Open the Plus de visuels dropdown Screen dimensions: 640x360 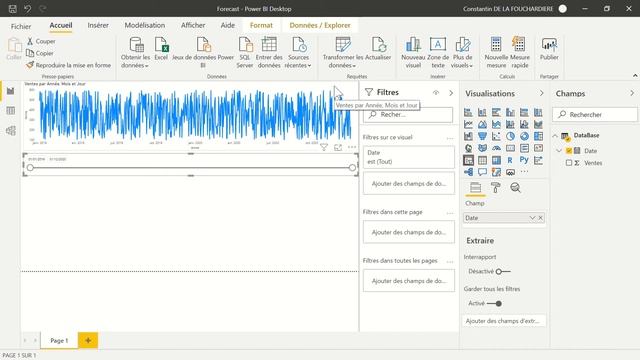click(x=462, y=53)
